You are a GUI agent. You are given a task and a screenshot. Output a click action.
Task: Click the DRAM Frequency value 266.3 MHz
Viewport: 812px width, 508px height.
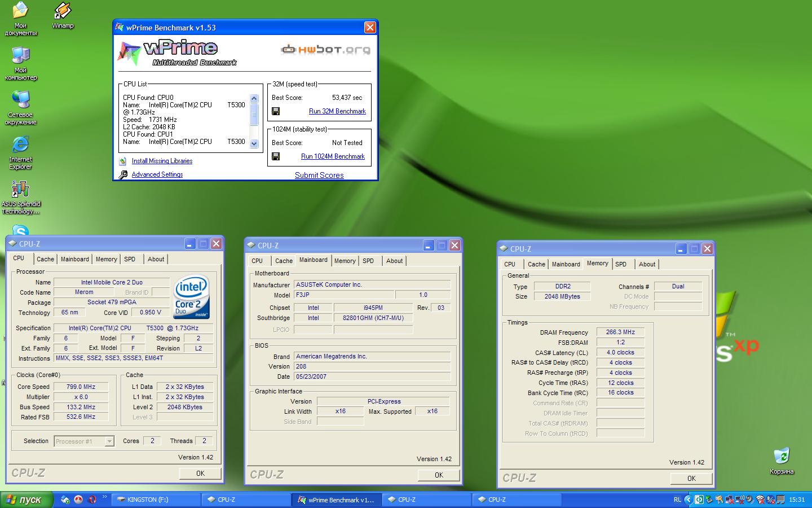[x=620, y=332]
